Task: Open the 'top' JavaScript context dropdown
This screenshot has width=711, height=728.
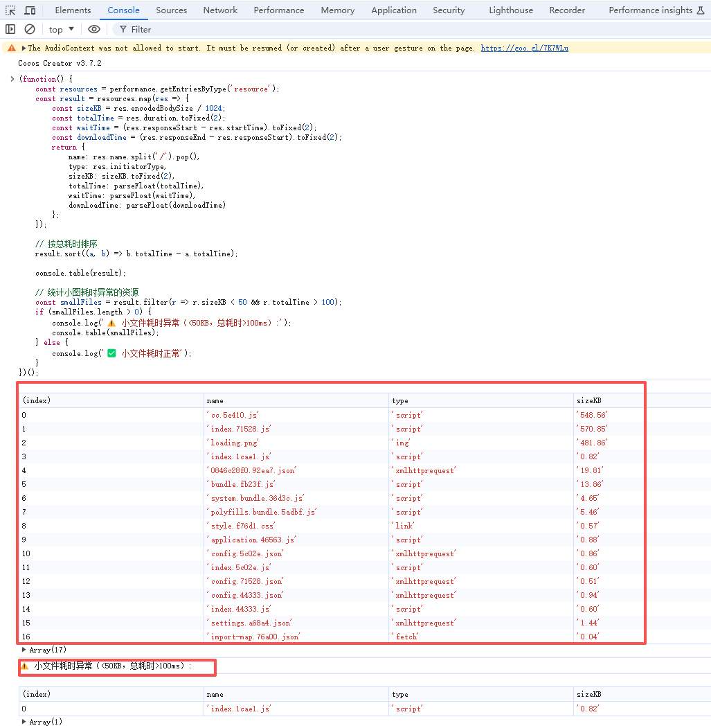Action: pyautogui.click(x=62, y=29)
